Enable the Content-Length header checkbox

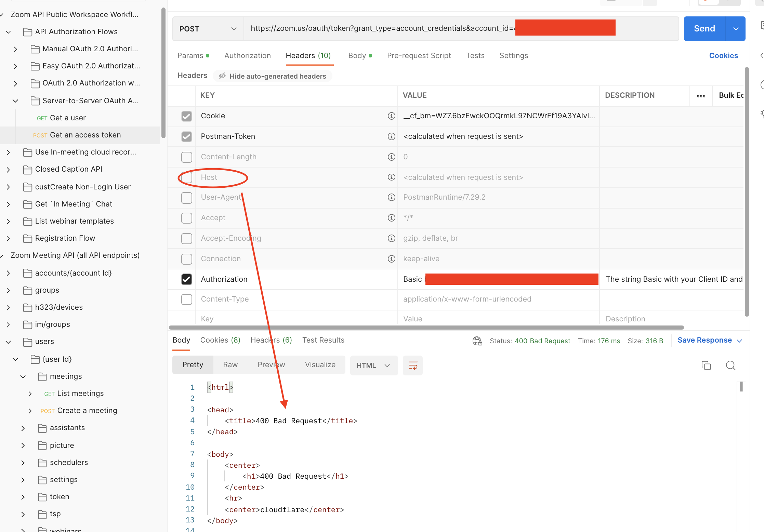tap(186, 157)
